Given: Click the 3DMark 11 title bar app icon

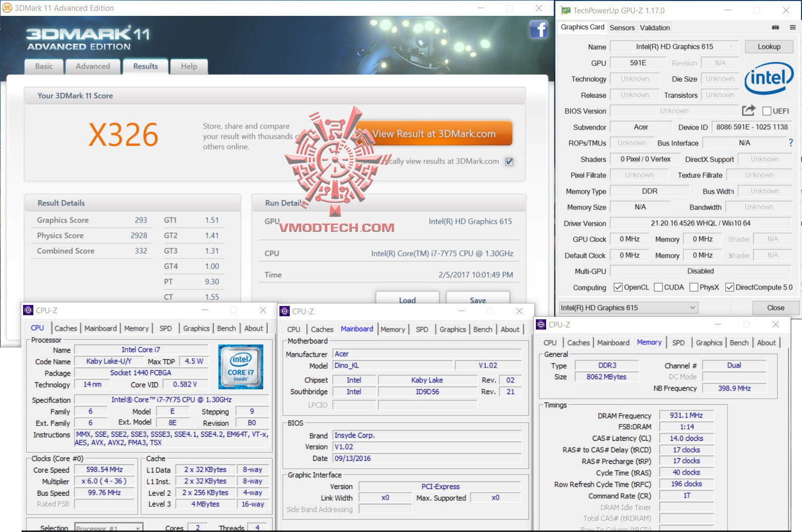Looking at the screenshot, I should tap(7, 8).
